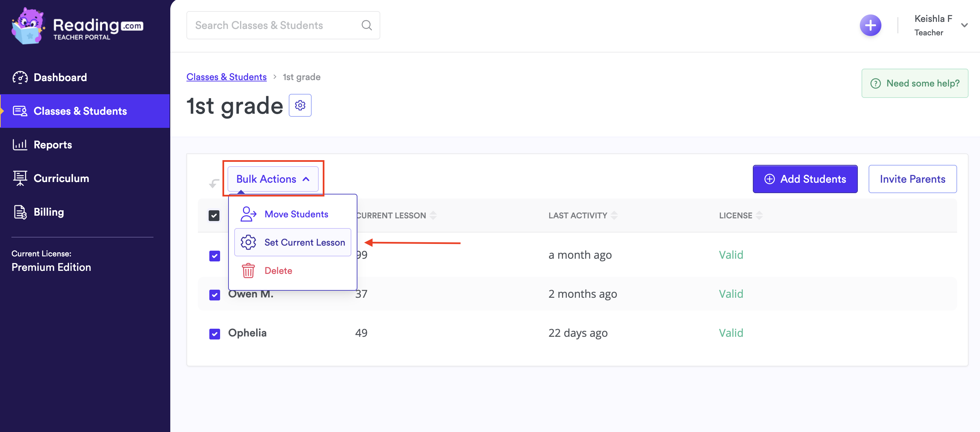Choose Move Students from bulk menu
Screen dimensions: 980x432
point(296,214)
